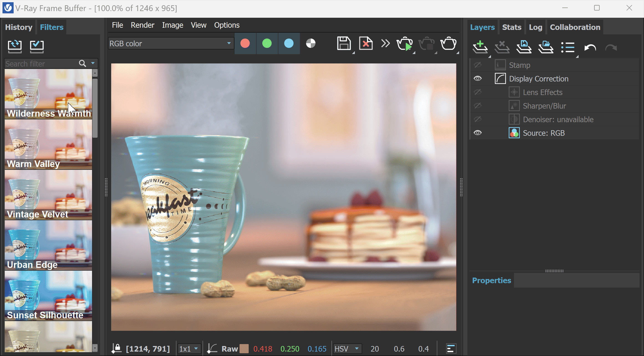Select the Source: RGB layer icon
Screen dimensions: 644x356
(x=514, y=133)
